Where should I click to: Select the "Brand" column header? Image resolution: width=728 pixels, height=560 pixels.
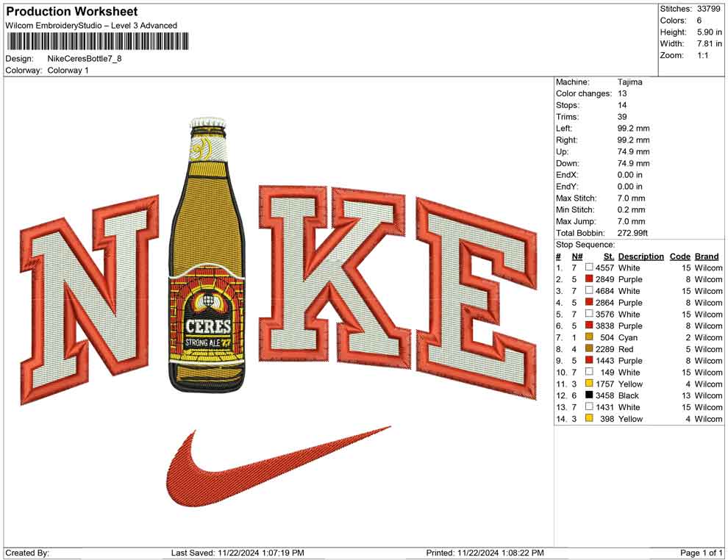[x=707, y=256]
